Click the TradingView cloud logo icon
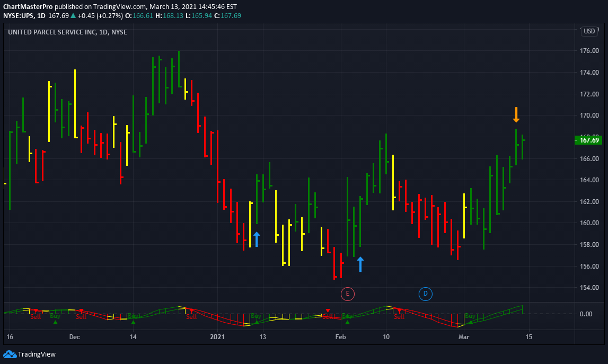Viewport: 608px width, 364px height. pos(10,354)
